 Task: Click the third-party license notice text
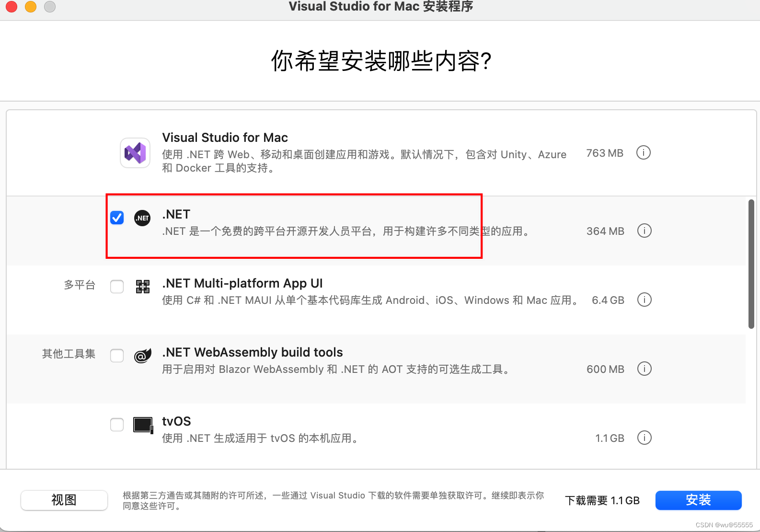pos(334,500)
